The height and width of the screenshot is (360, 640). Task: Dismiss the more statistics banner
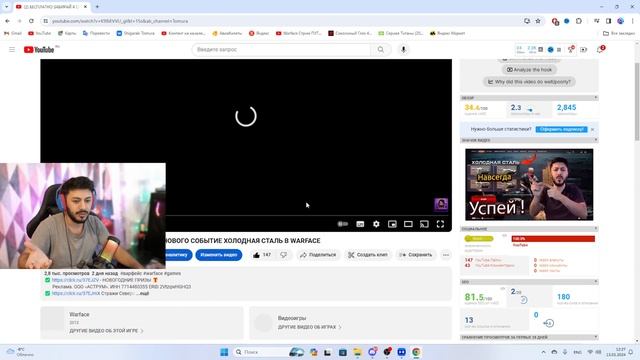click(x=592, y=129)
